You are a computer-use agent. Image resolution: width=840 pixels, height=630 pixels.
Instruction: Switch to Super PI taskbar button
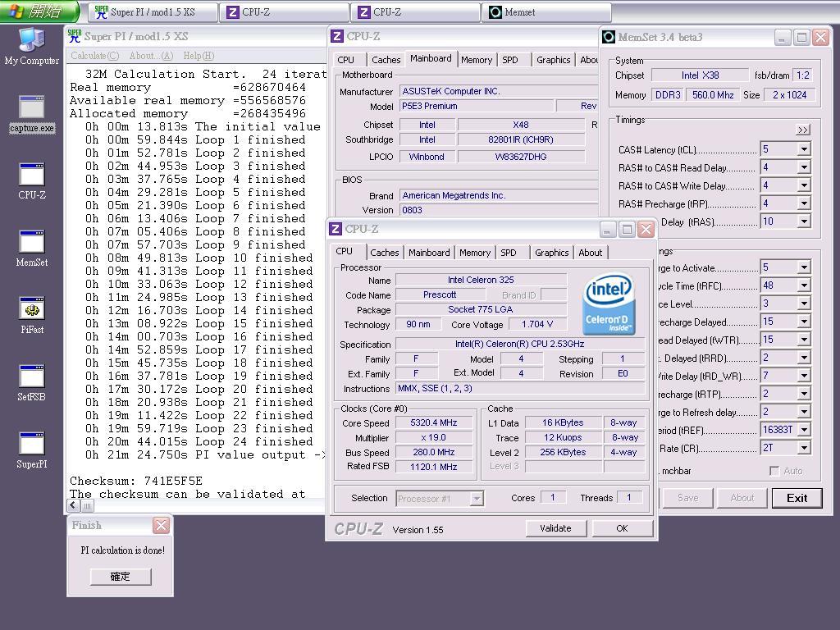coord(153,11)
